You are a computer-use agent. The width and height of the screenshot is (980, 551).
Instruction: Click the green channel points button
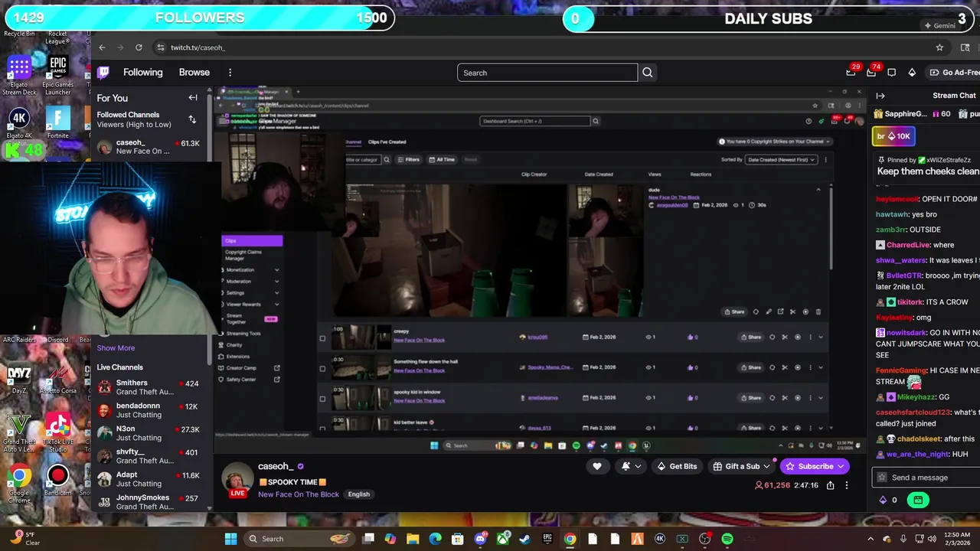click(x=917, y=500)
